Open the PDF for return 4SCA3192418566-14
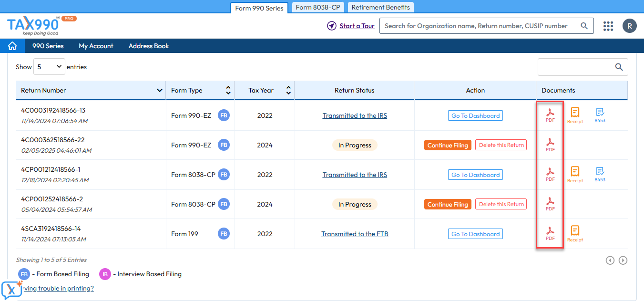644x302 pixels. click(550, 234)
